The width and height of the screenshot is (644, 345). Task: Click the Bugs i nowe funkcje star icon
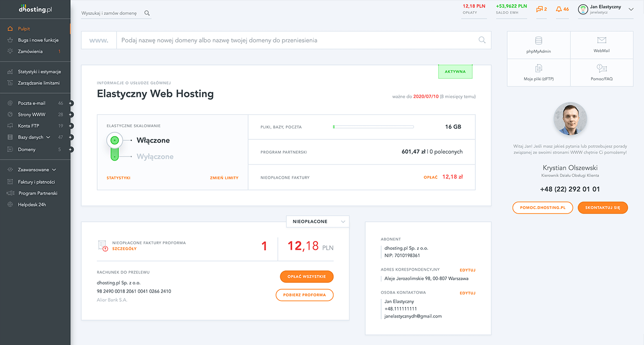tap(10, 40)
